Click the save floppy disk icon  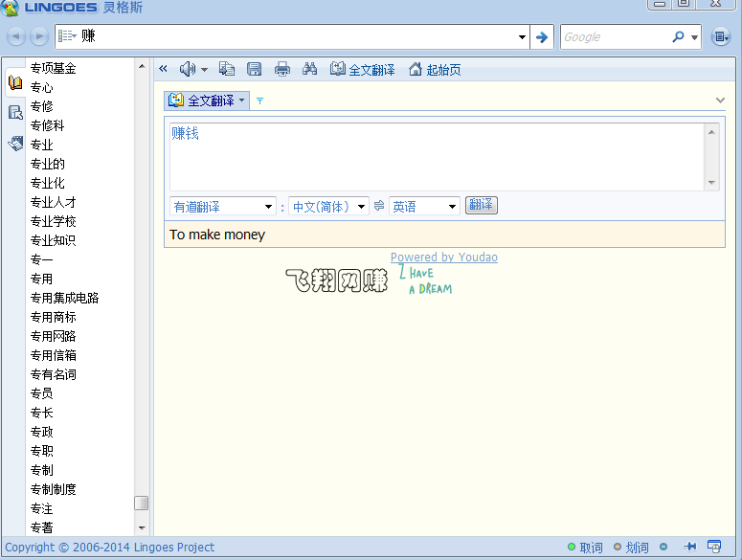click(x=254, y=69)
